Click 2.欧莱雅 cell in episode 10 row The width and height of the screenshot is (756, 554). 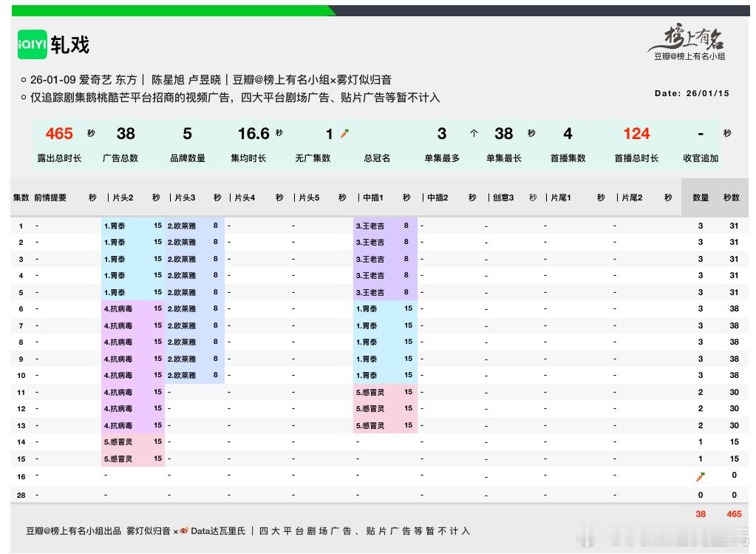point(182,376)
